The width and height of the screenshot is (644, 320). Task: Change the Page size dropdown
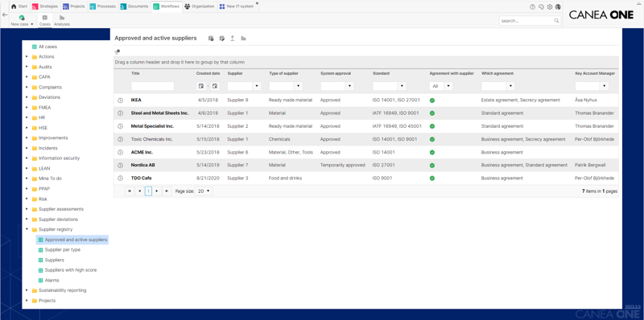click(x=204, y=191)
